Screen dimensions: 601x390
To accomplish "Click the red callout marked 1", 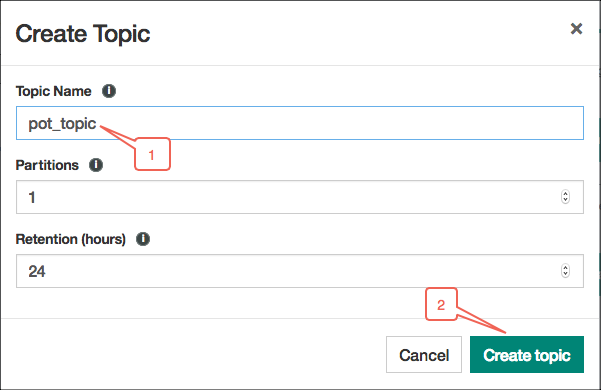I will coord(152,154).
